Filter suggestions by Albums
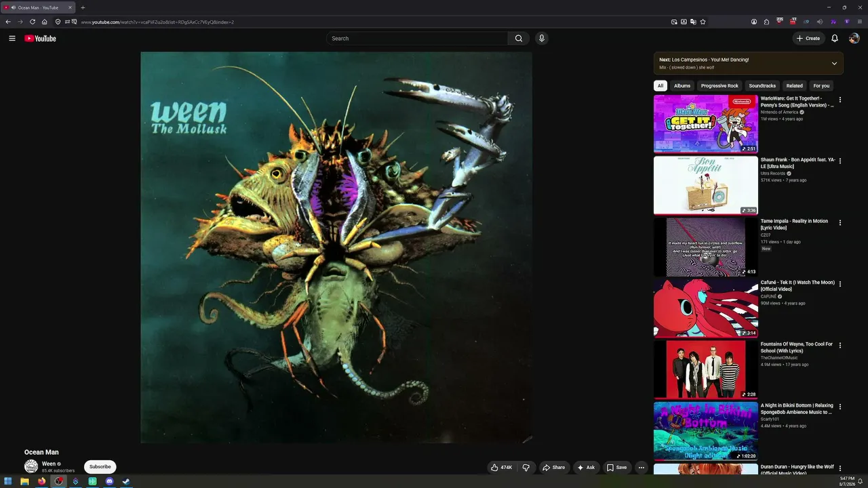 pos(682,86)
